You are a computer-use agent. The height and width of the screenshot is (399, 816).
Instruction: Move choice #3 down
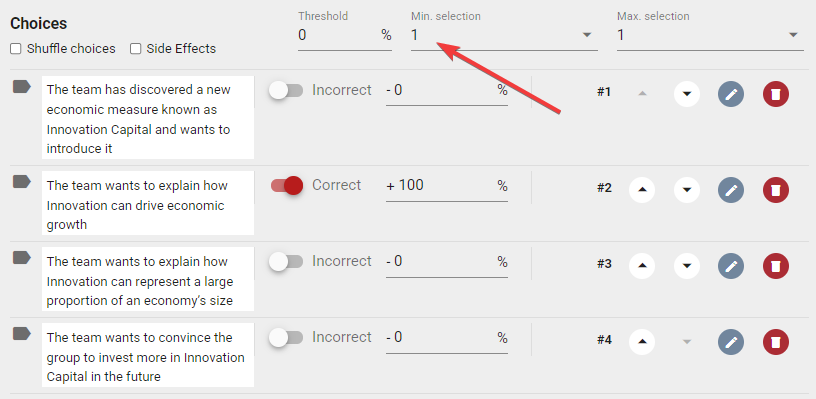coord(686,266)
